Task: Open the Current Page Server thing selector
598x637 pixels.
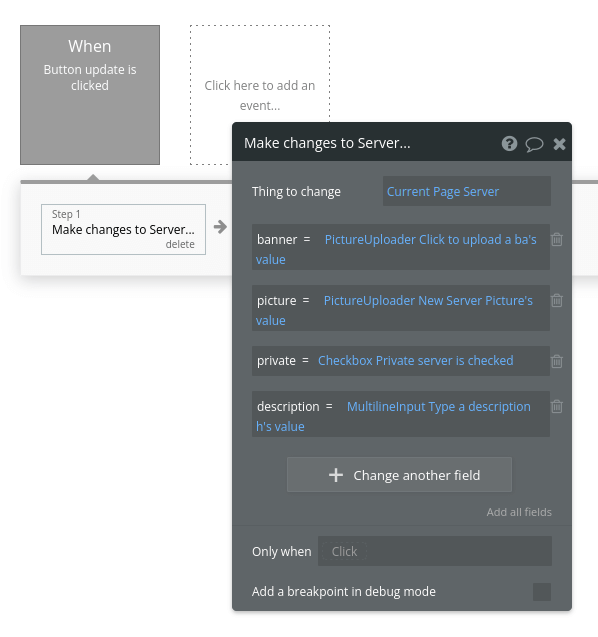Action: [467, 191]
